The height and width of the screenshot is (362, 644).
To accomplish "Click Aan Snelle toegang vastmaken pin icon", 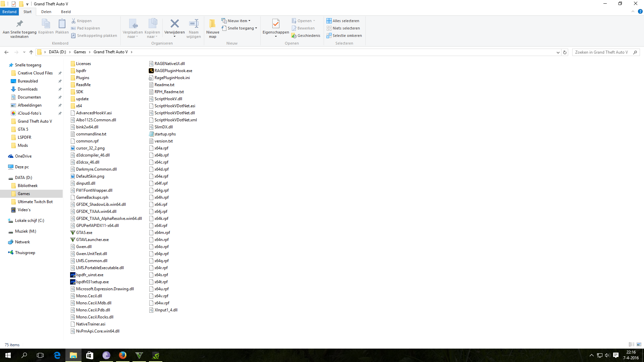I will tap(19, 24).
